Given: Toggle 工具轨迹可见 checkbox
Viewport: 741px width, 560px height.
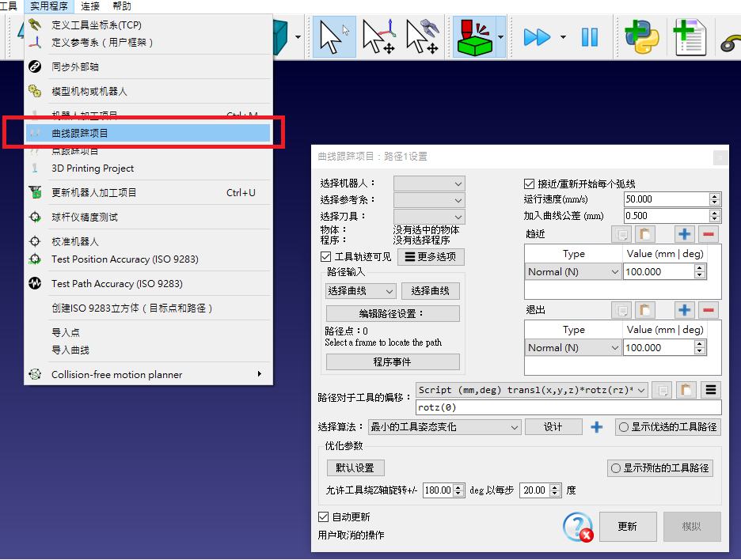Looking at the screenshot, I should coord(325,257).
